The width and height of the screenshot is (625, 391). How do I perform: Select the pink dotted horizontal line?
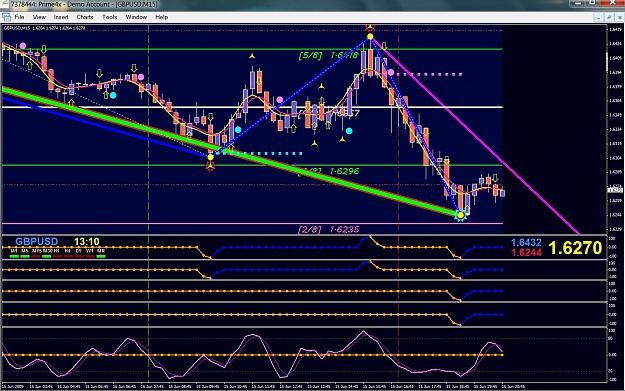point(429,74)
